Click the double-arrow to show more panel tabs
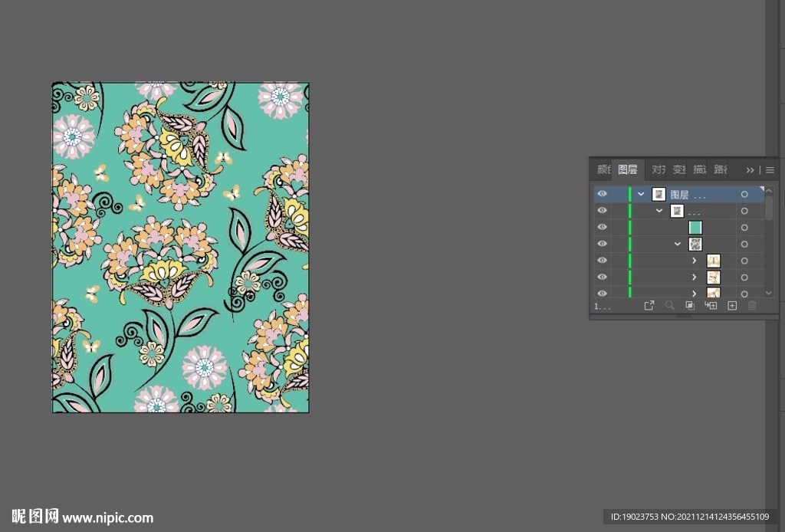Screen dimensions: 785x532 751,170
